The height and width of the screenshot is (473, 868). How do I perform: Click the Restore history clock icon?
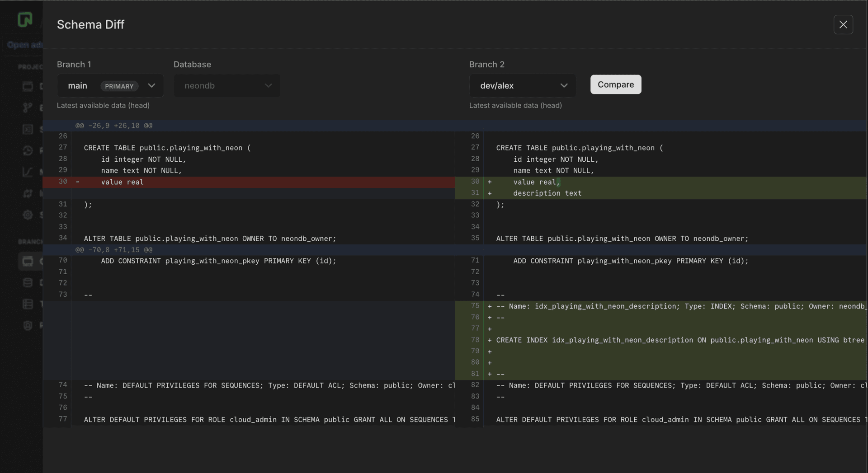pyautogui.click(x=28, y=150)
